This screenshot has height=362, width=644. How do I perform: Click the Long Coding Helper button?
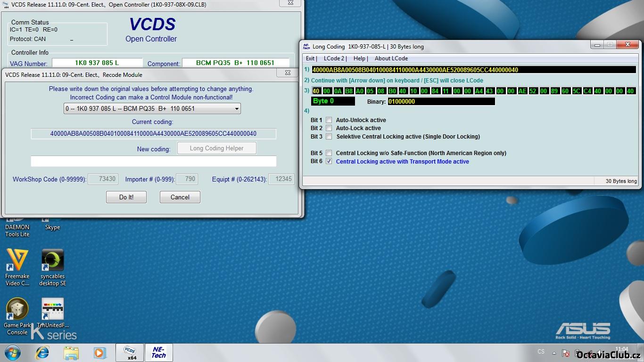[216, 148]
